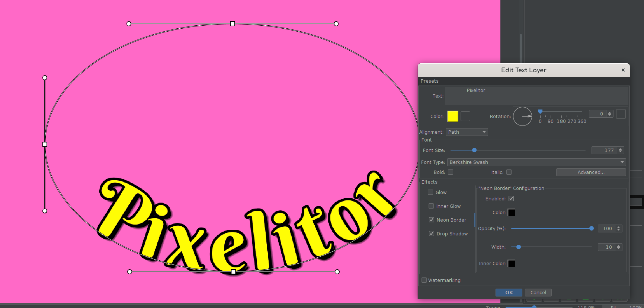The width and height of the screenshot is (644, 308).
Task: Decrease Font Size with down arrow
Action: (x=620, y=152)
